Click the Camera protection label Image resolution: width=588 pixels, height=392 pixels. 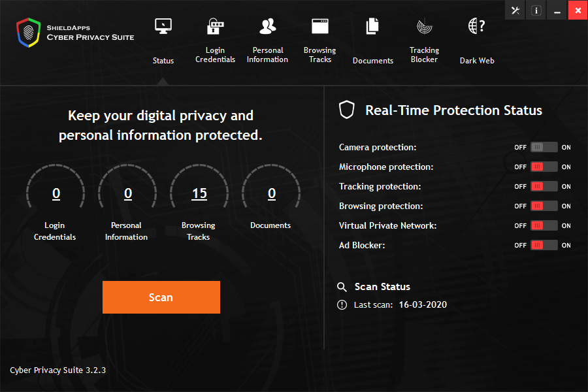point(378,148)
